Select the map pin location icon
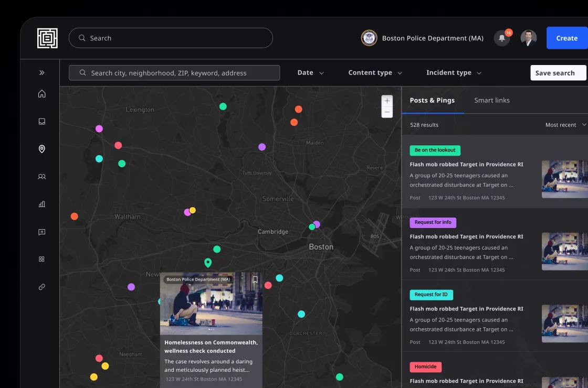 (42, 149)
